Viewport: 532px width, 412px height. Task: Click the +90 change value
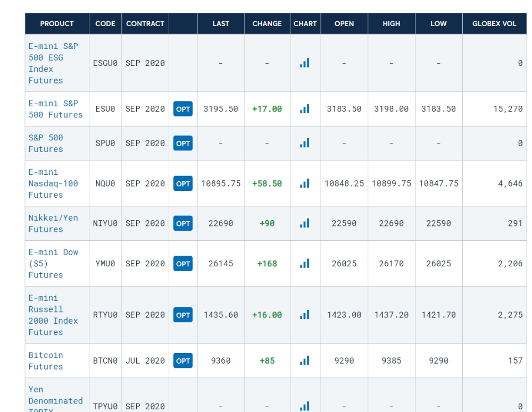pos(267,223)
